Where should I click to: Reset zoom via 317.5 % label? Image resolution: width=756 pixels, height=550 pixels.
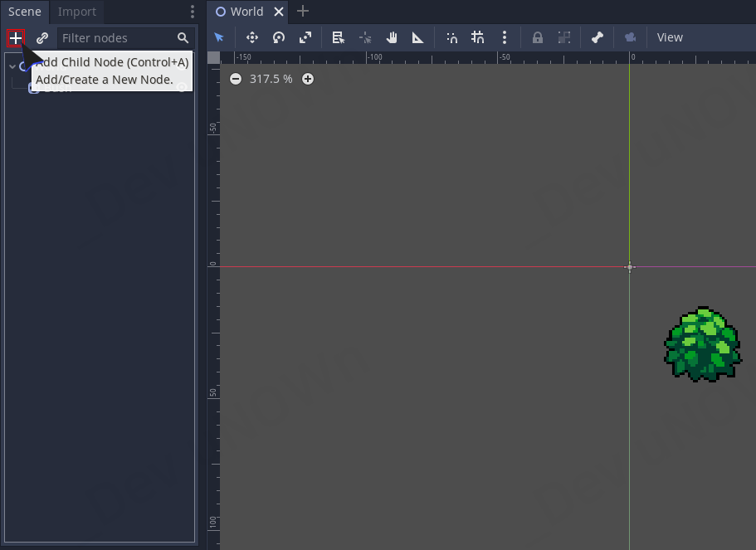point(271,79)
